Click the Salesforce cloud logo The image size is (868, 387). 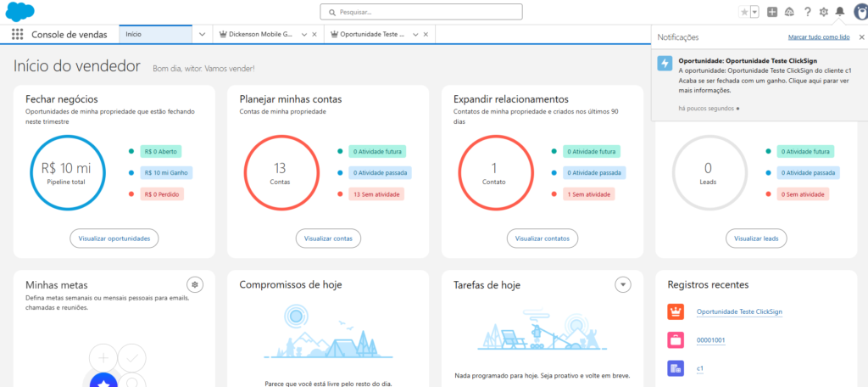coord(19,11)
